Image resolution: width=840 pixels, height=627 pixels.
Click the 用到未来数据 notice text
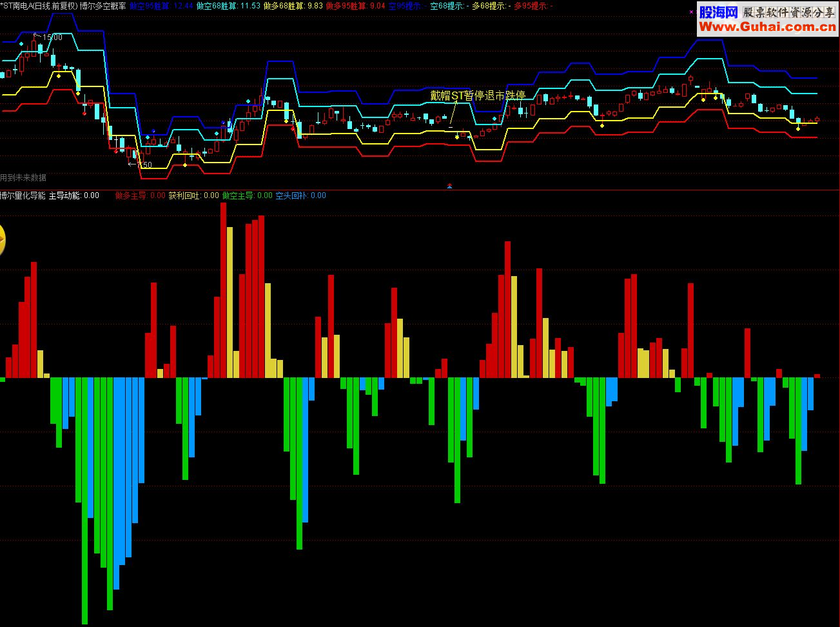[x=23, y=177]
